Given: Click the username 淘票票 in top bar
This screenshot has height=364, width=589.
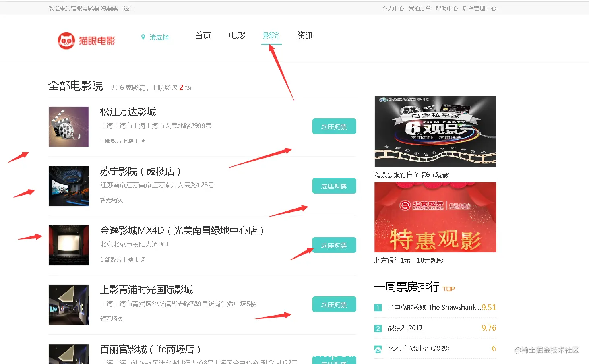Looking at the screenshot, I should coord(109,8).
